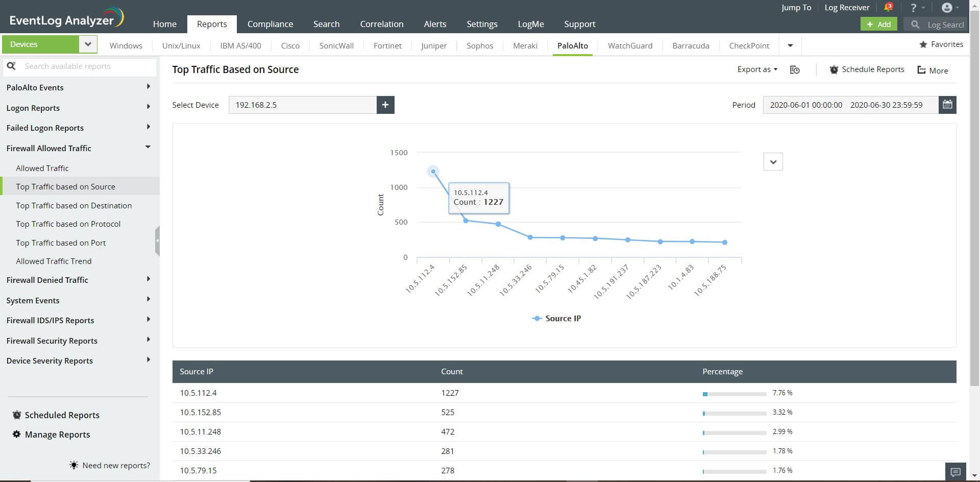Image resolution: width=980 pixels, height=482 pixels.
Task: Click the Period date range field
Action: pos(850,105)
